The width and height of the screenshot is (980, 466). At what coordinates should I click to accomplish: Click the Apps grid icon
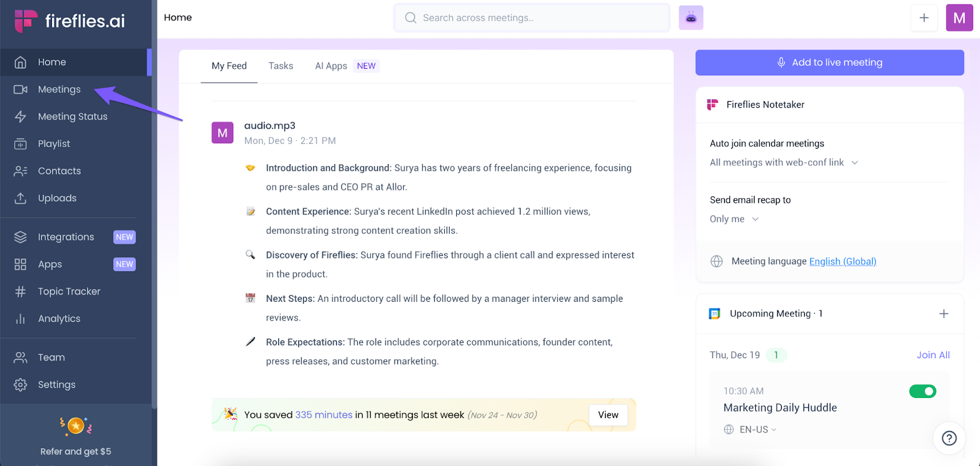(20, 264)
